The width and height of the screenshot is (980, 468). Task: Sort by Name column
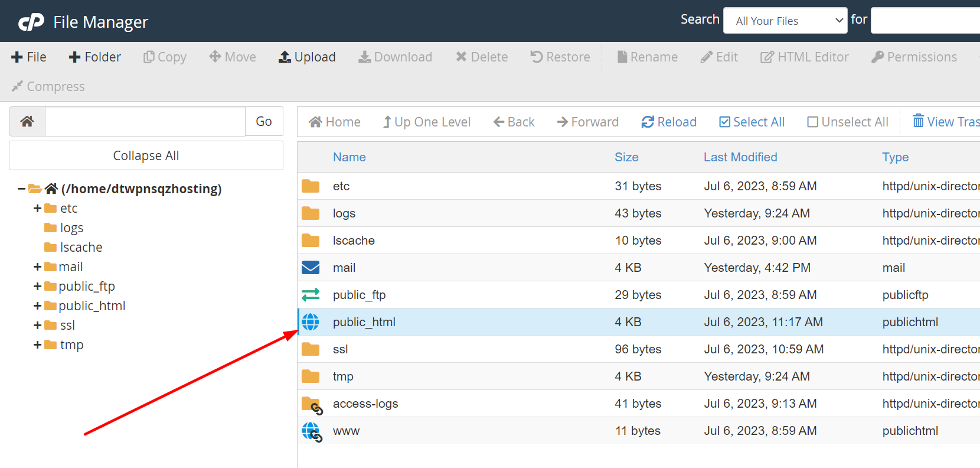(349, 157)
